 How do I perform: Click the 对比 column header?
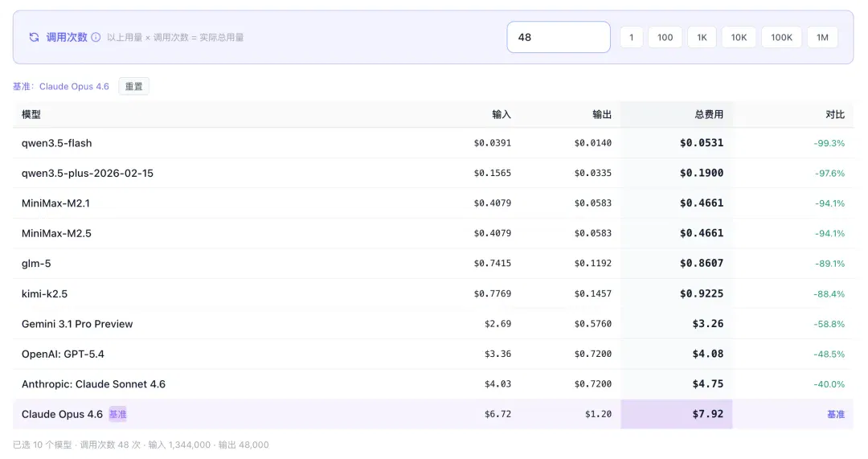coord(835,115)
